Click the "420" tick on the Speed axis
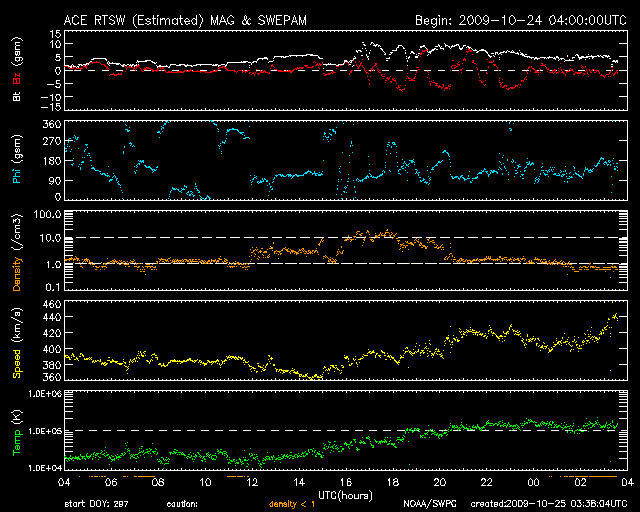 click(x=53, y=333)
